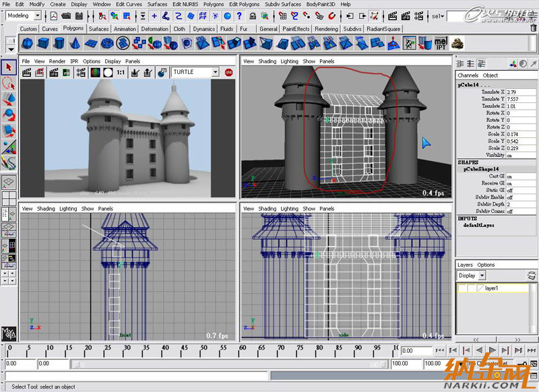Click the create new layer icon
The image size is (539, 392).
click(530, 275)
